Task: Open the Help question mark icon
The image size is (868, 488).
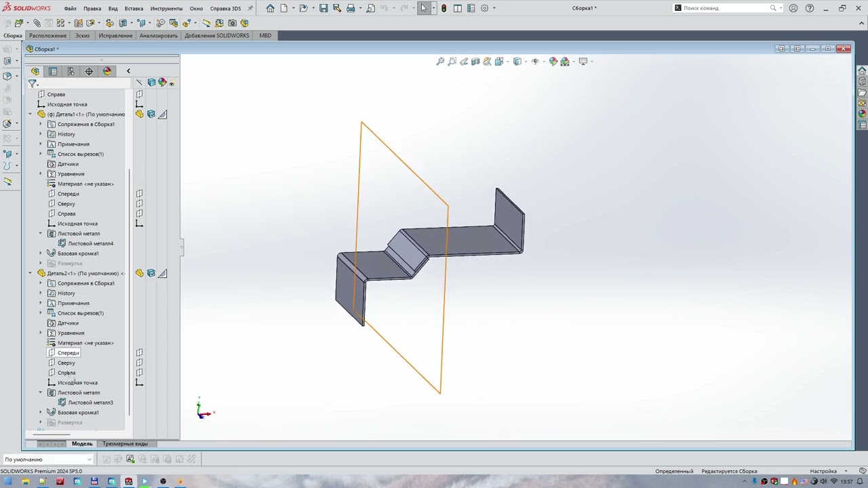Action: click(810, 8)
